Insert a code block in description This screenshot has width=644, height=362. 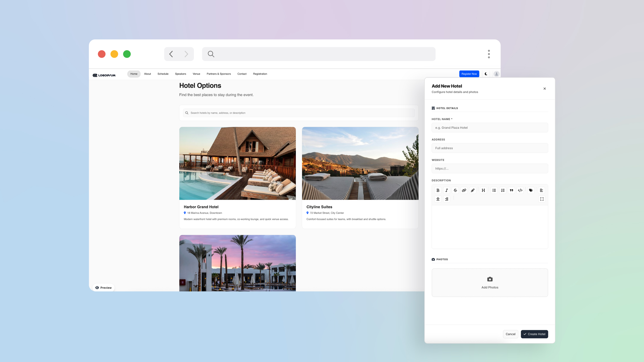[x=520, y=190]
